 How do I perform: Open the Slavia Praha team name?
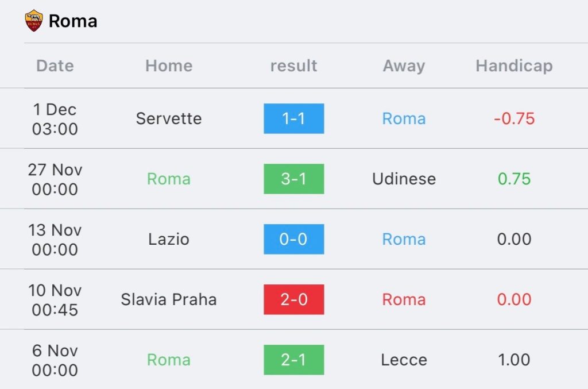coord(169,299)
